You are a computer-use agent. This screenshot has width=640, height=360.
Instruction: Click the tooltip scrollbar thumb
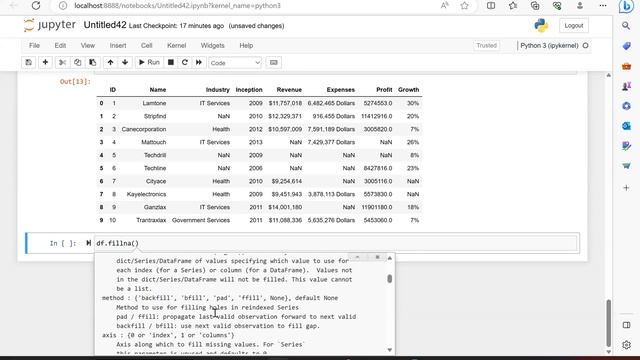tap(389, 279)
